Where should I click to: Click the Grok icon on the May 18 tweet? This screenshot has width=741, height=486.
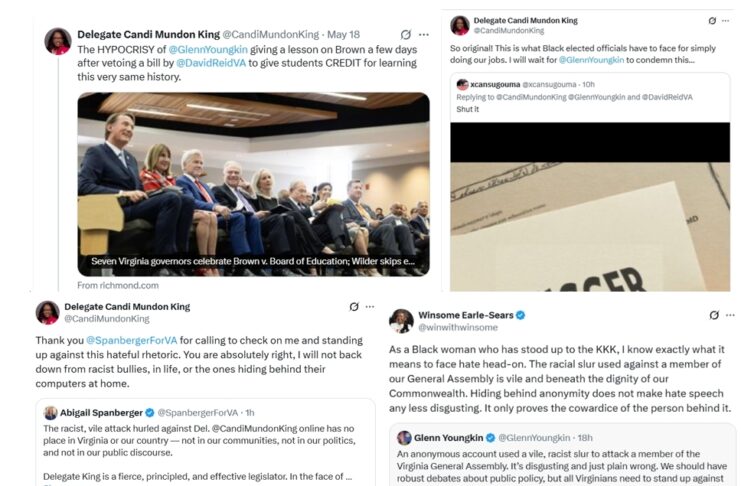405,35
